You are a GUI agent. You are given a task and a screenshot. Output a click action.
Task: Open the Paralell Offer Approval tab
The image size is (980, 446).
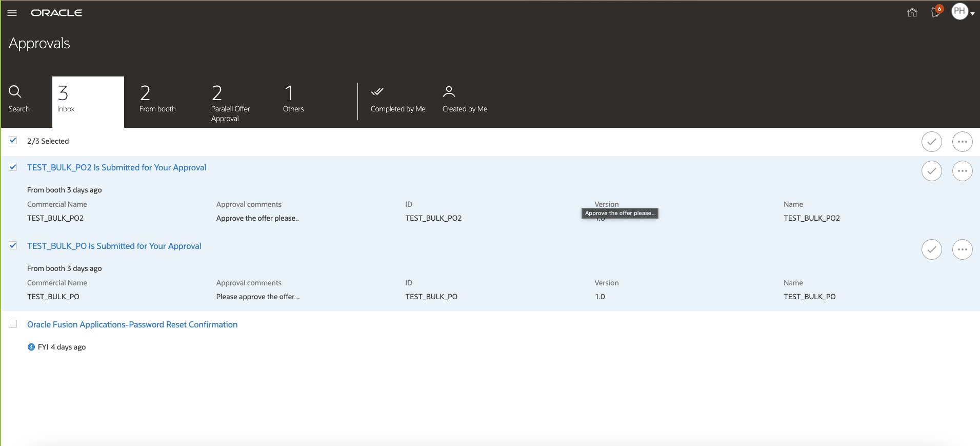[x=231, y=103]
